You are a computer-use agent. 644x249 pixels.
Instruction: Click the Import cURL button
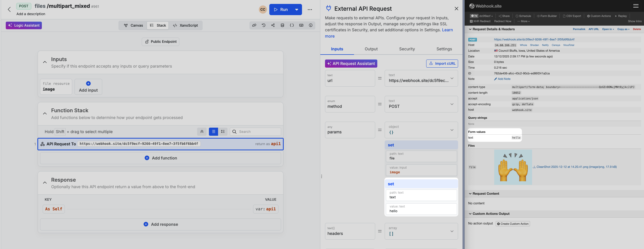coord(442,63)
